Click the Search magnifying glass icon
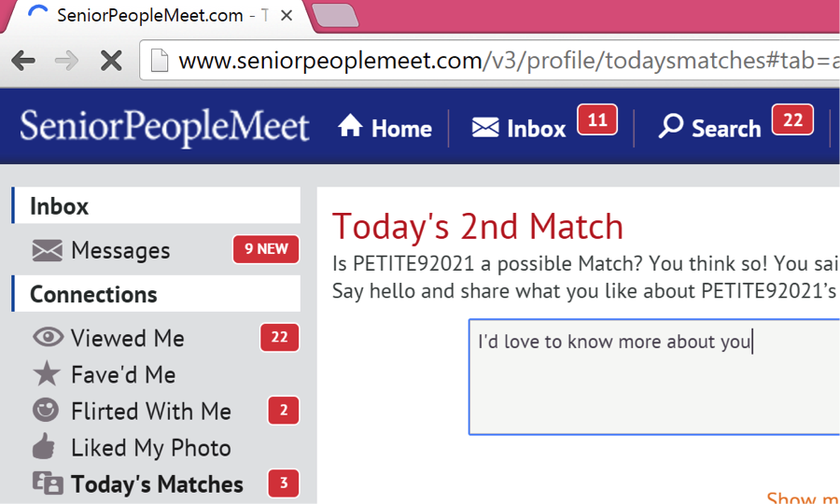The width and height of the screenshot is (840, 504). (670, 126)
